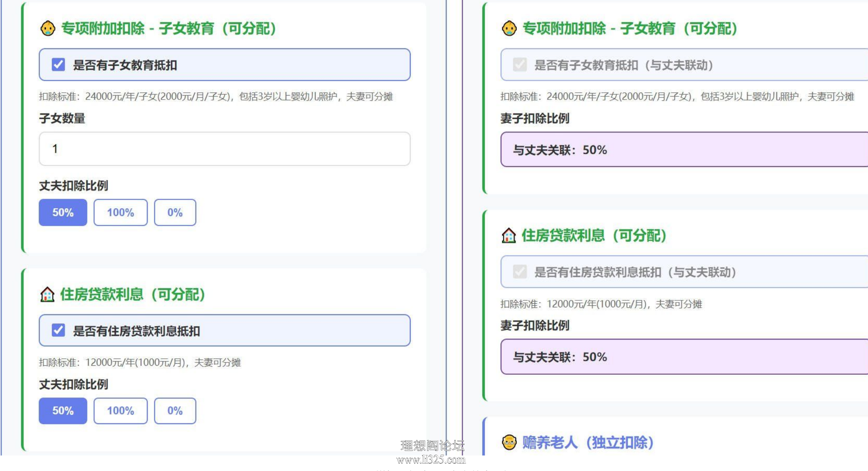Click elderly face icon next to 赡养老人
Image resolution: width=868 pixels, height=471 pixels.
point(509,442)
